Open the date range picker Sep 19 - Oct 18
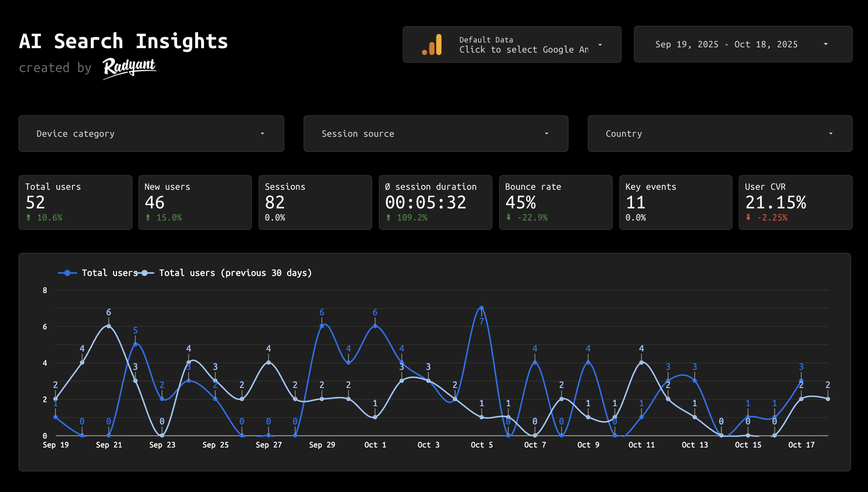868x492 pixels. 743,44
